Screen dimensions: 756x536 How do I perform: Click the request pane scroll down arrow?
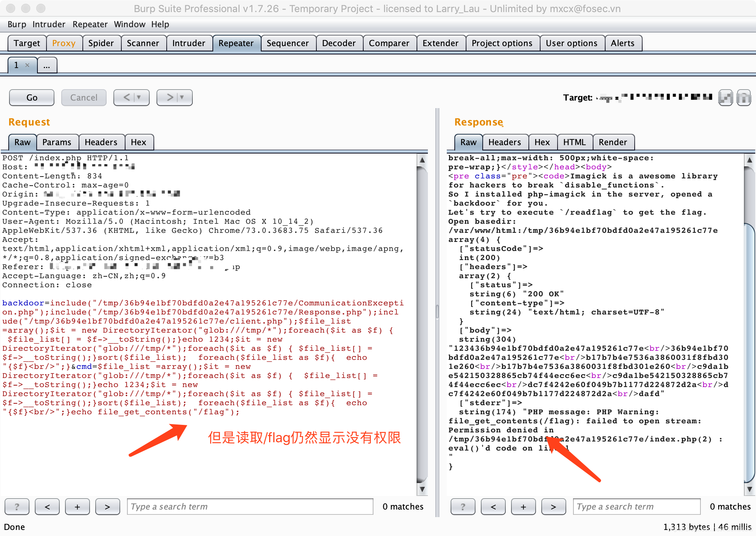[x=422, y=490]
